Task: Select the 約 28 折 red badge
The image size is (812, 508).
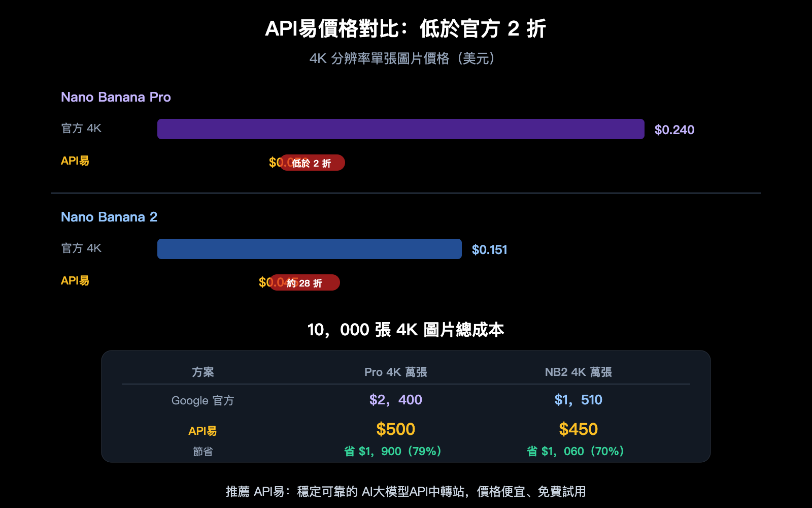Action: click(x=305, y=282)
